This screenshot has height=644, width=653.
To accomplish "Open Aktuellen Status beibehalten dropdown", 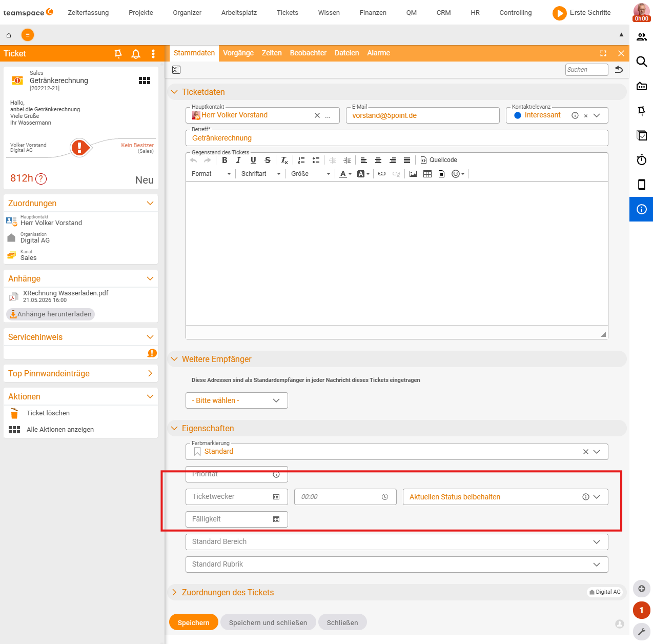I will click(x=597, y=497).
